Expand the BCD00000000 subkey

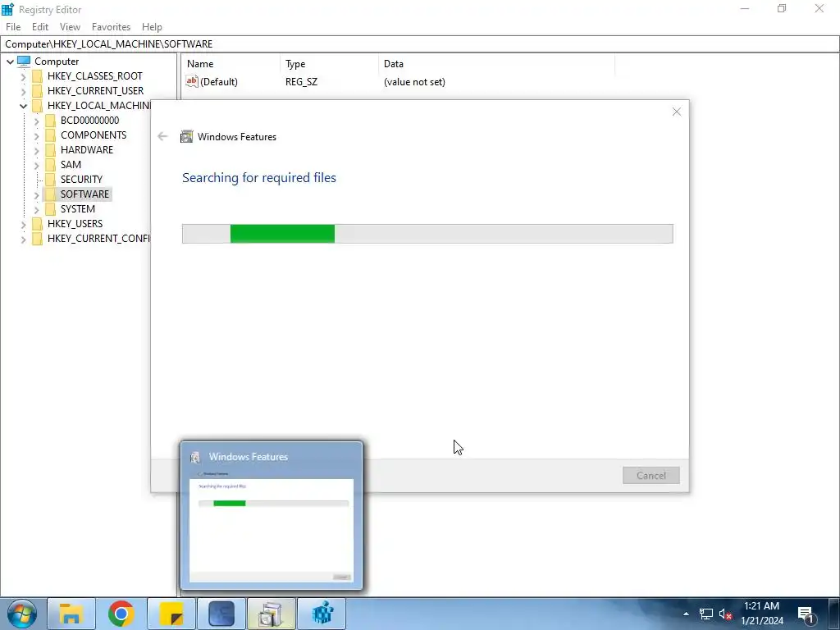tap(36, 121)
